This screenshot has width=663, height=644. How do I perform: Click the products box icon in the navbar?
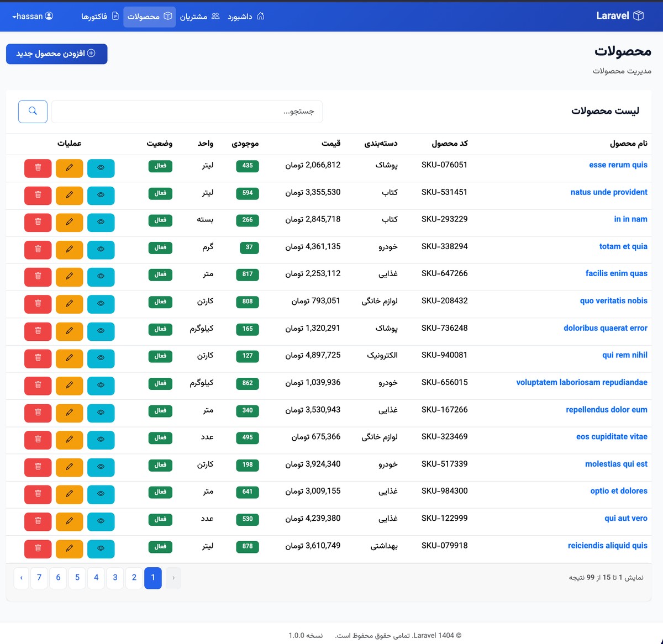point(167,17)
